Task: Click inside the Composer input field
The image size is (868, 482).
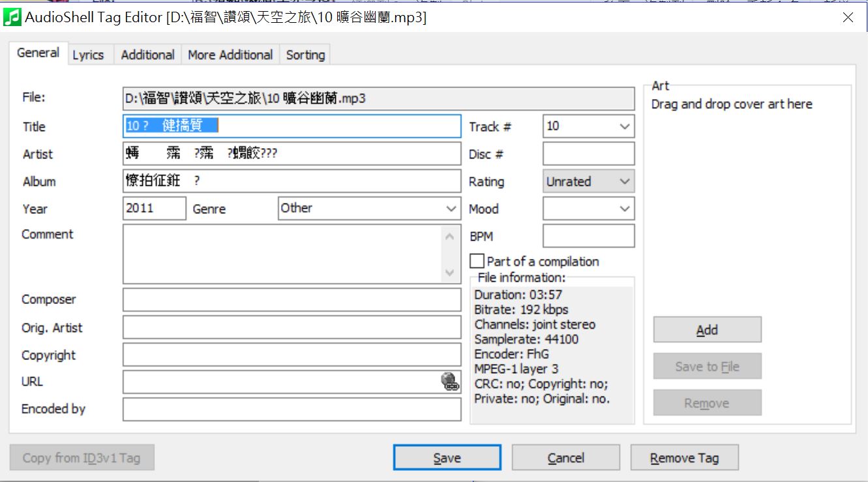Action: click(x=292, y=300)
